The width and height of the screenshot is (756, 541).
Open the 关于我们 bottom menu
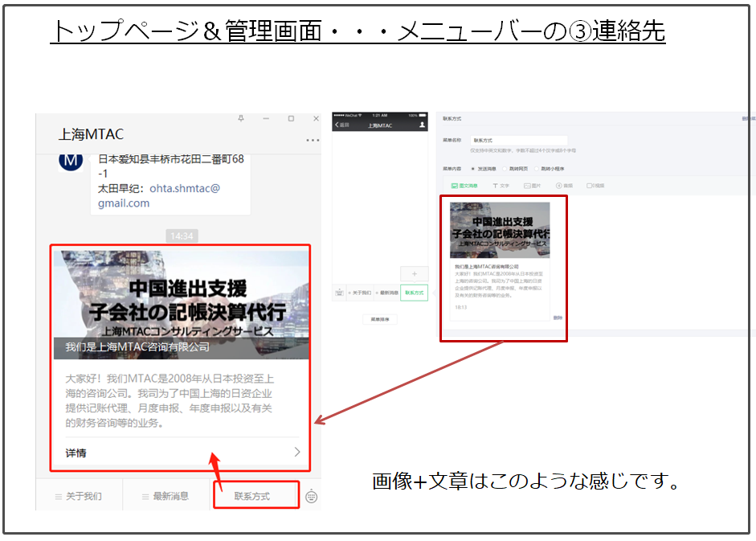(x=79, y=496)
